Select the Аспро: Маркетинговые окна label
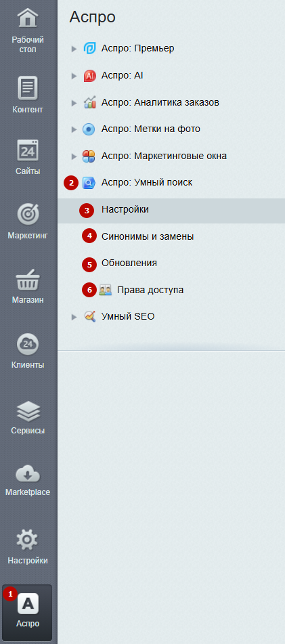The height and width of the screenshot is (644, 285). [164, 156]
